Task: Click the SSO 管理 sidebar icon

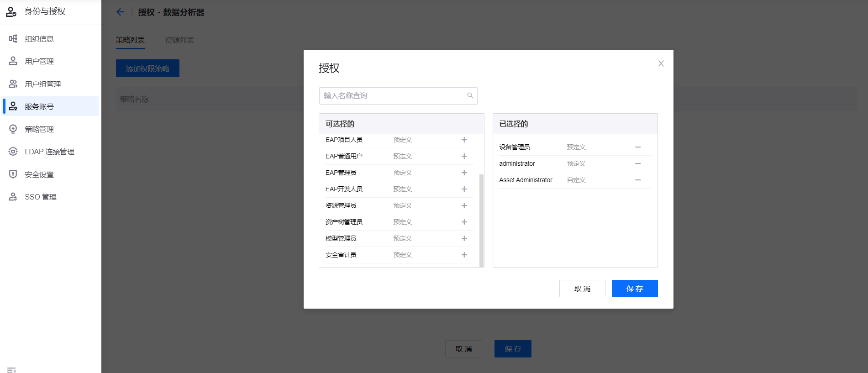Action: [13, 197]
